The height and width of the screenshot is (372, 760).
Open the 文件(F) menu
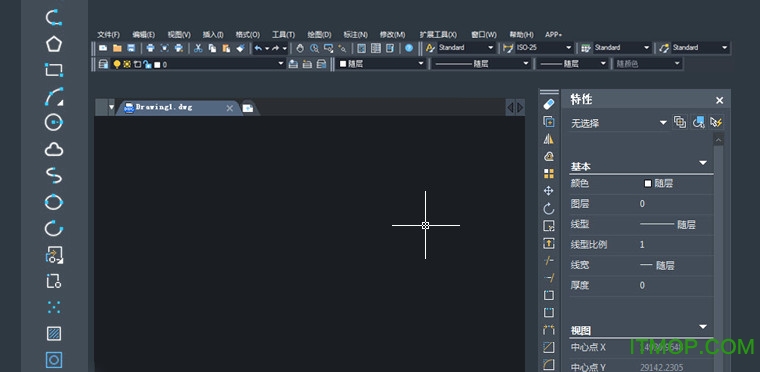(x=109, y=34)
